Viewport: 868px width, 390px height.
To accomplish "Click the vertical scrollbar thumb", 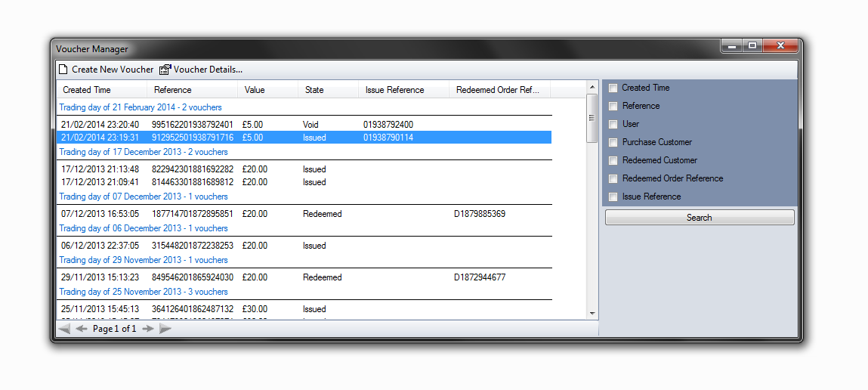I will point(592,118).
